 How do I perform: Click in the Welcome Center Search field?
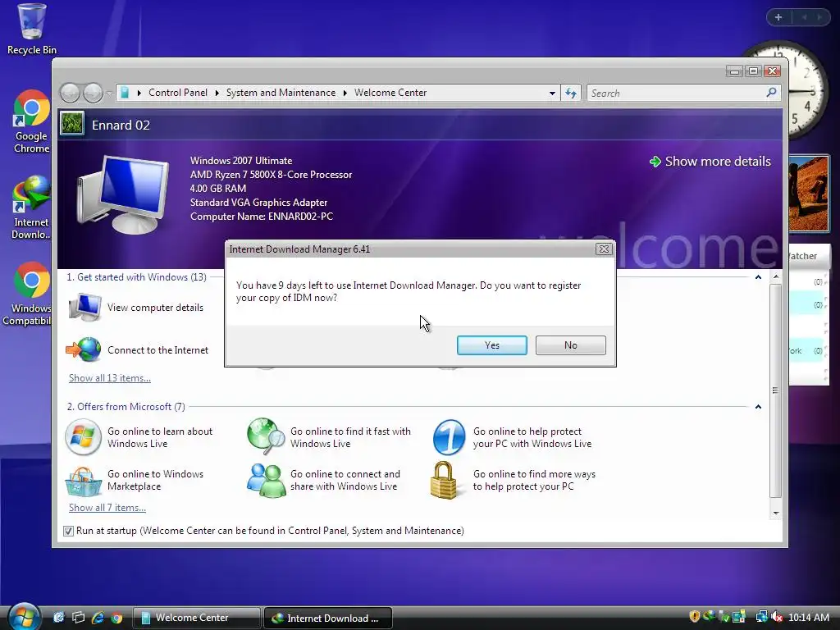click(676, 94)
